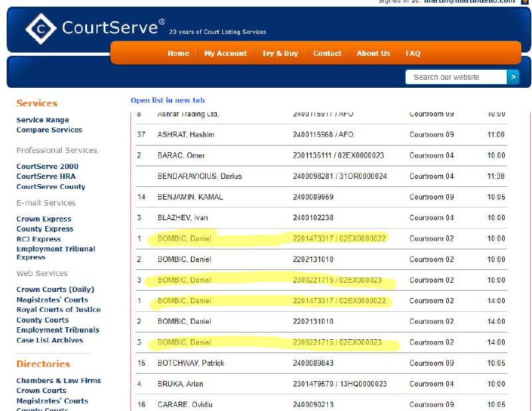The image size is (532, 411).
Task: Open Compare Services in the sidebar
Action: [x=49, y=130]
